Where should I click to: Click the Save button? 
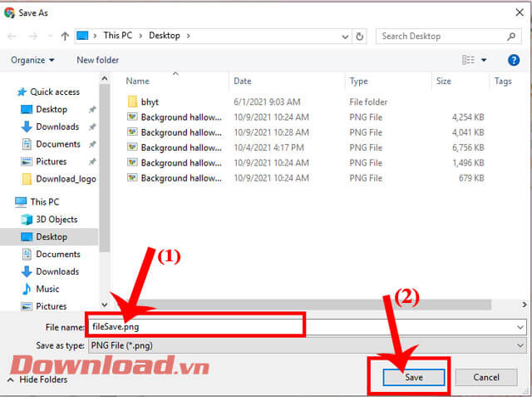click(414, 377)
